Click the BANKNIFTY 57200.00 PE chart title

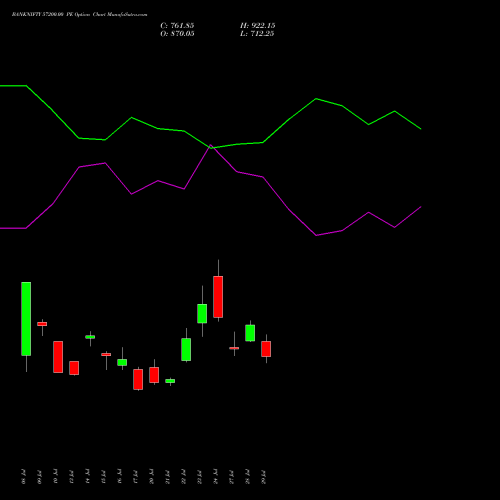click(x=79, y=15)
